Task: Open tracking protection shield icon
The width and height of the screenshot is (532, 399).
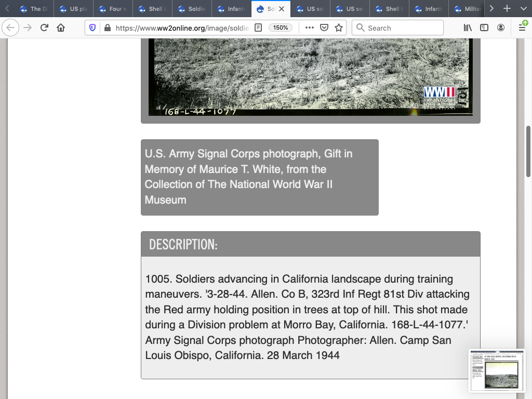Action: tap(92, 28)
